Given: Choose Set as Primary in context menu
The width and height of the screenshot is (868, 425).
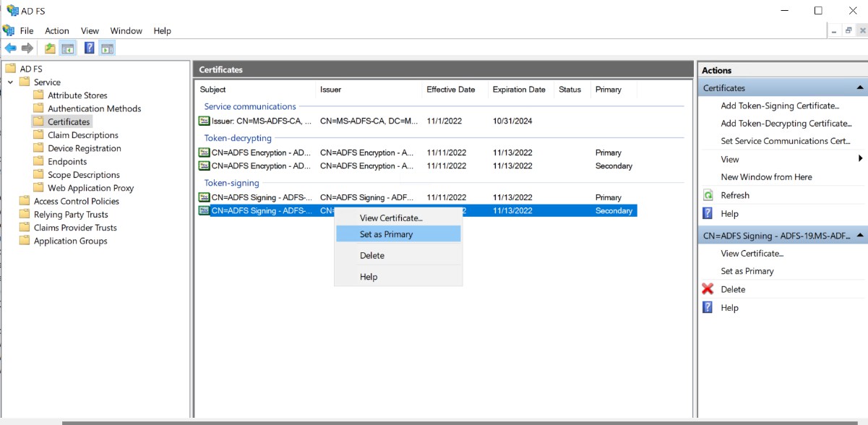Looking at the screenshot, I should point(398,234).
